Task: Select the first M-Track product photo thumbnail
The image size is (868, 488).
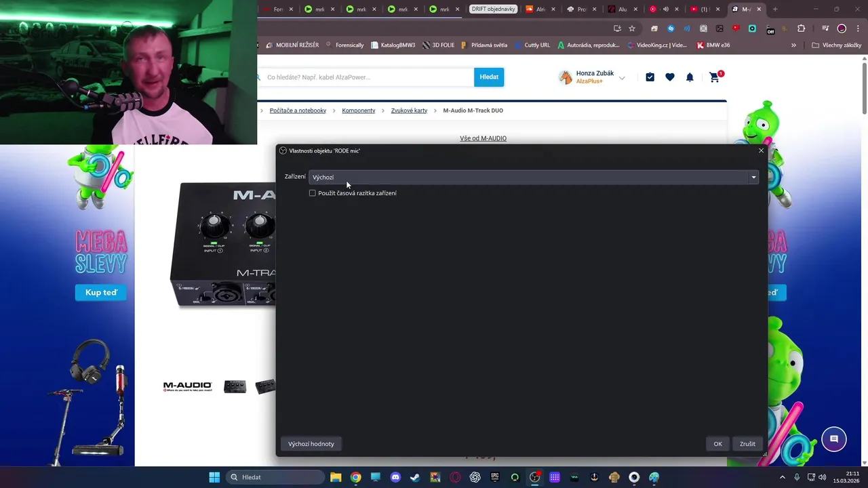Action: tap(235, 386)
